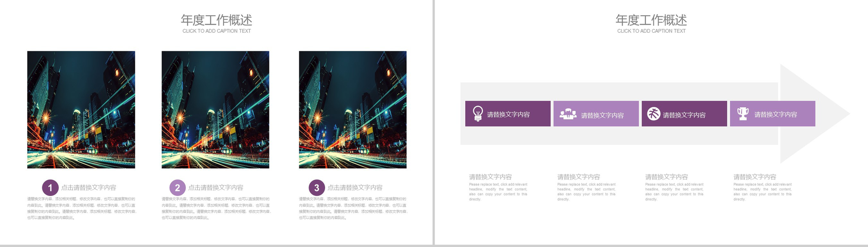Screen dimensions: 868x247
Task: Click the round basketball-style icon
Action: point(654,114)
